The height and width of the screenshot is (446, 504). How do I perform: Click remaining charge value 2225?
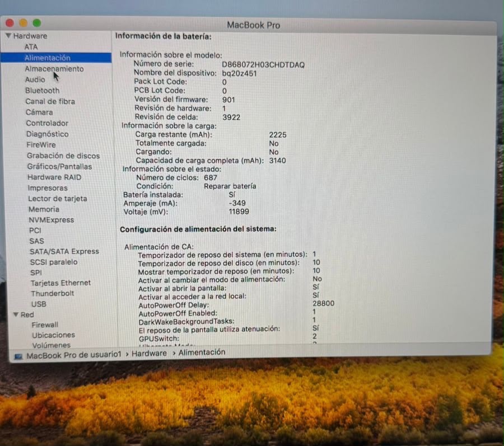tap(278, 135)
